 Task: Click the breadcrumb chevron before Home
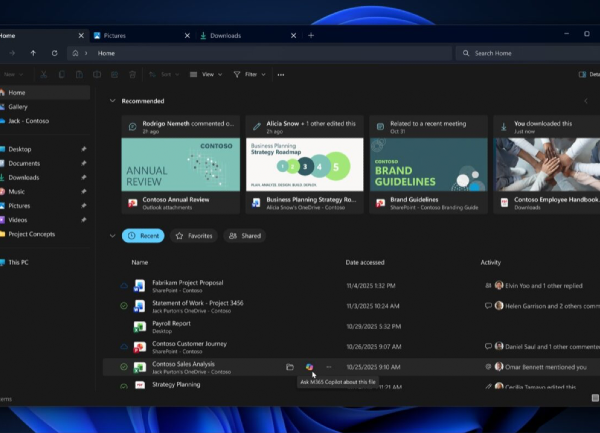(86, 53)
